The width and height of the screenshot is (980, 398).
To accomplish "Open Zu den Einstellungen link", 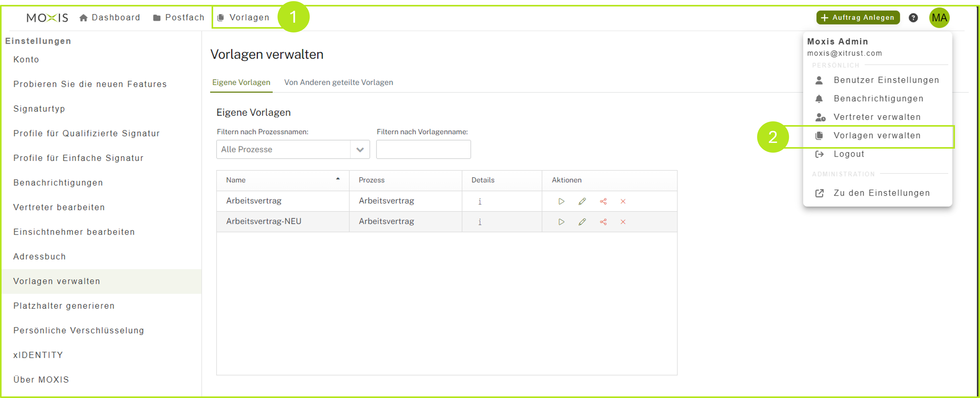I will click(x=881, y=193).
